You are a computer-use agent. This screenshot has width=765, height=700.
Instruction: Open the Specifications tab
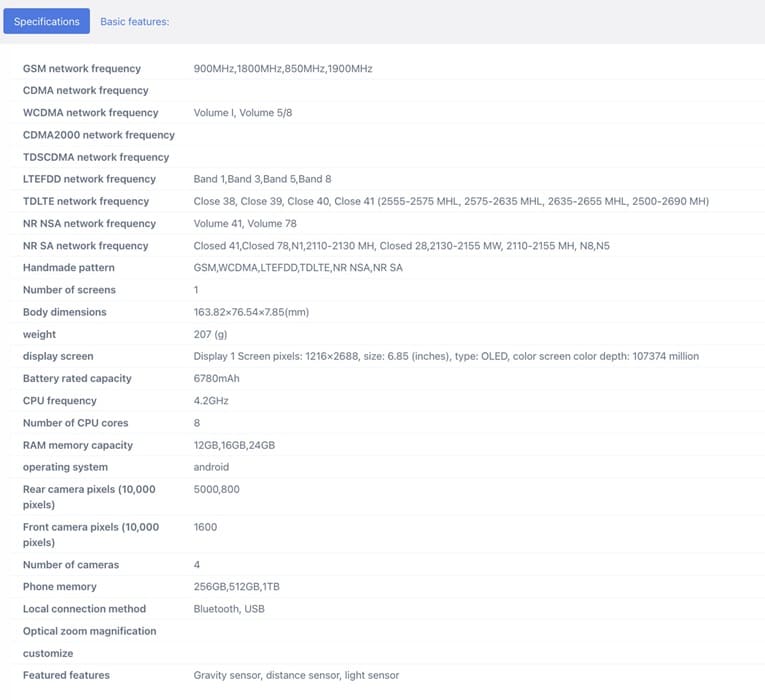click(46, 21)
